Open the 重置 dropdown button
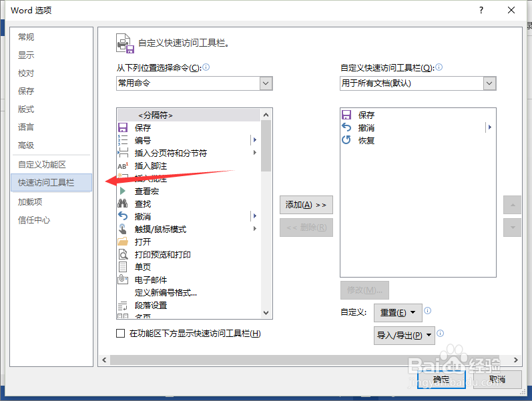 click(398, 312)
